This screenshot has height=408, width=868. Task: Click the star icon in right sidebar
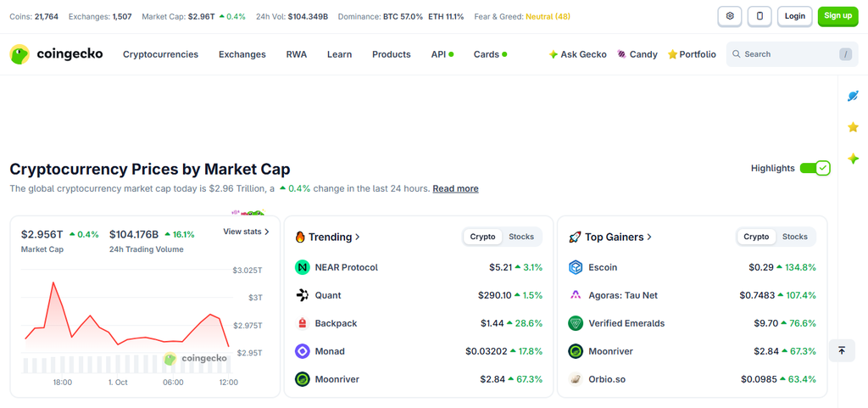point(853,127)
